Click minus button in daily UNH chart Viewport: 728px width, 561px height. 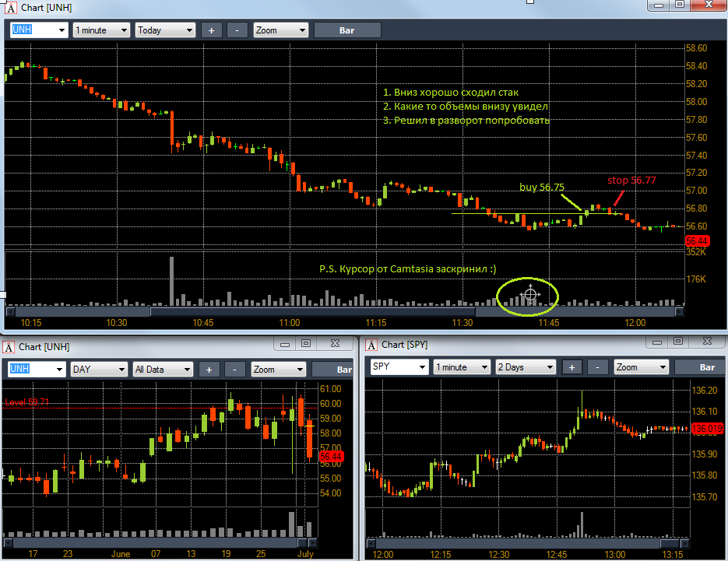pyautogui.click(x=234, y=370)
